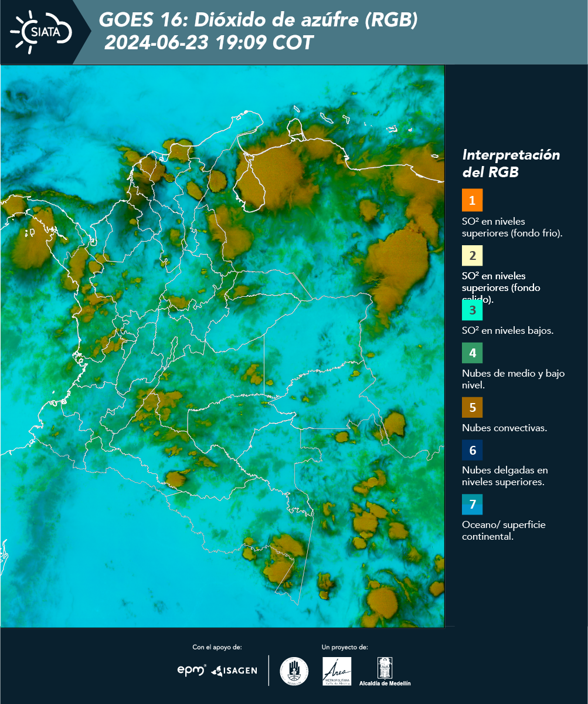
Task: Click the label 'SO² en niveles bajos.'
Action: (x=508, y=330)
